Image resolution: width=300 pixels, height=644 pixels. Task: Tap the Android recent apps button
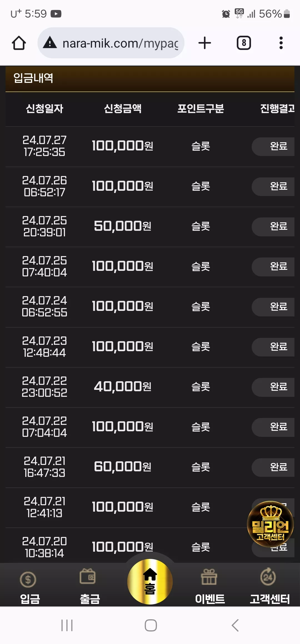coord(67,625)
